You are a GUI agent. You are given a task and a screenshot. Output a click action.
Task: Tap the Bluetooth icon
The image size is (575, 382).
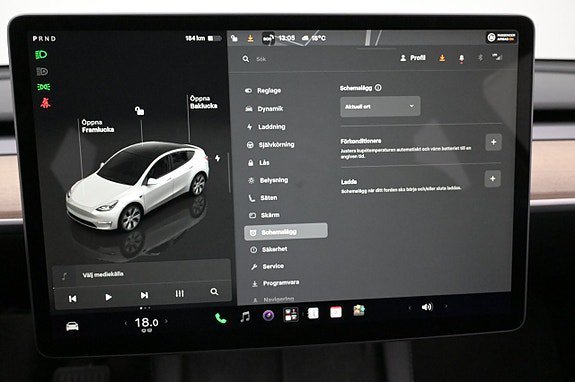point(480,58)
